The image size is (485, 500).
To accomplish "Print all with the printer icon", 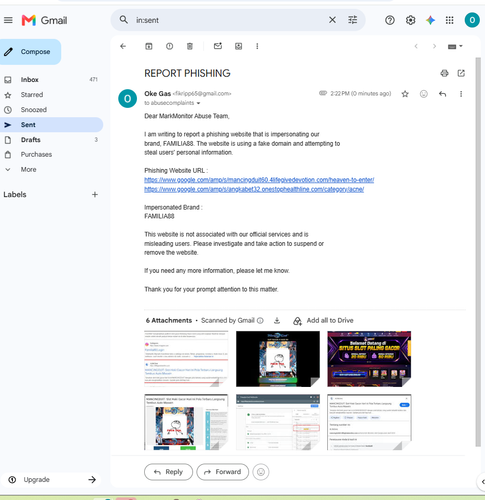I will tap(444, 73).
